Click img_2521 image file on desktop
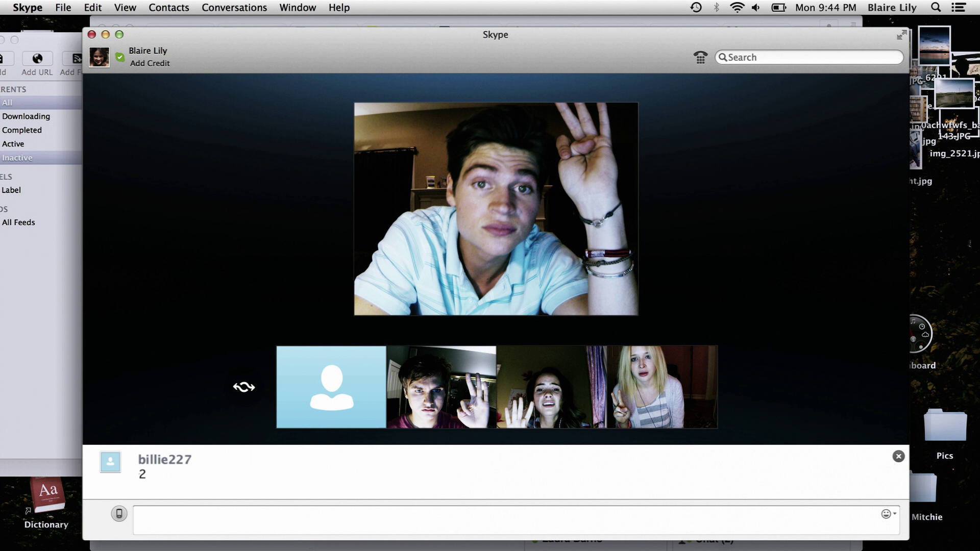Screen dimensions: 980x551 pyautogui.click(x=954, y=153)
